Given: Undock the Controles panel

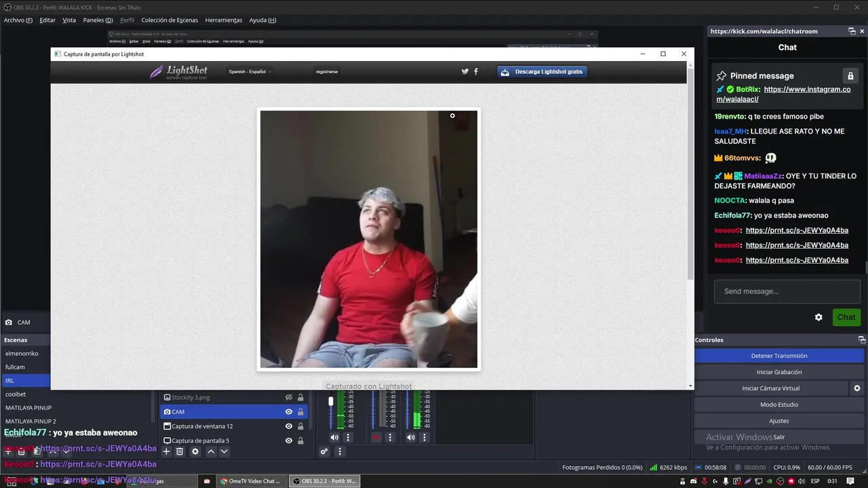Looking at the screenshot, I should [x=862, y=340].
